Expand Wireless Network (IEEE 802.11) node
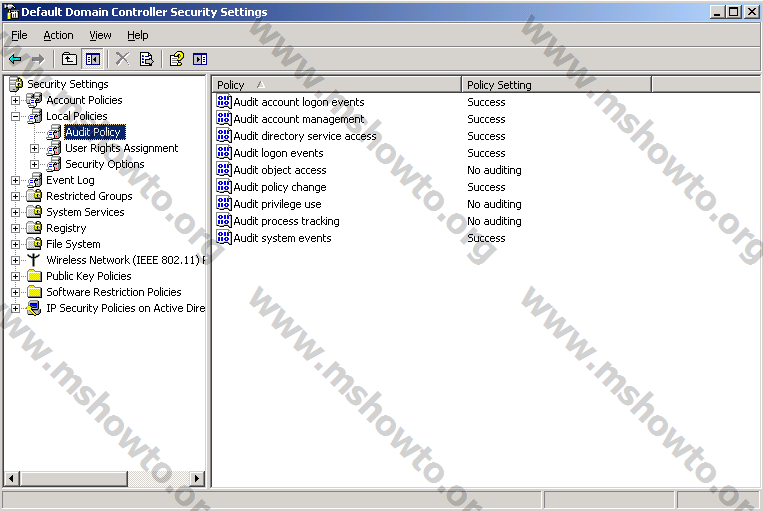 pyautogui.click(x=16, y=260)
